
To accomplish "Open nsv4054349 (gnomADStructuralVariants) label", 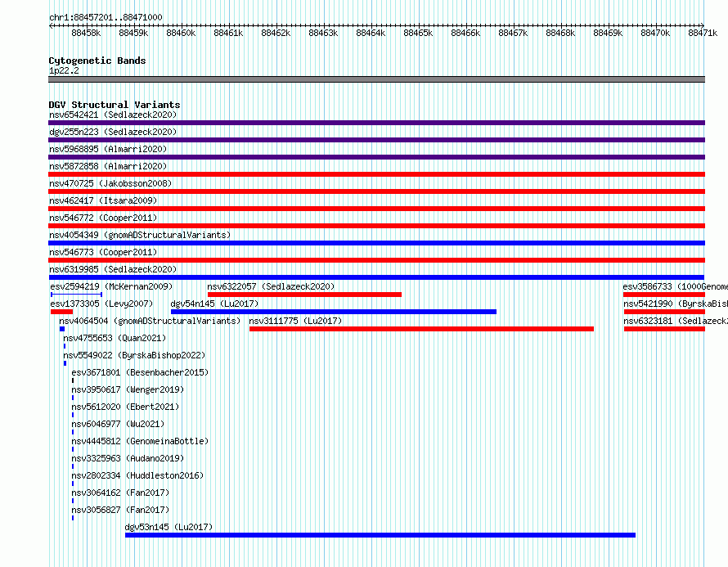I will [x=140, y=235].
